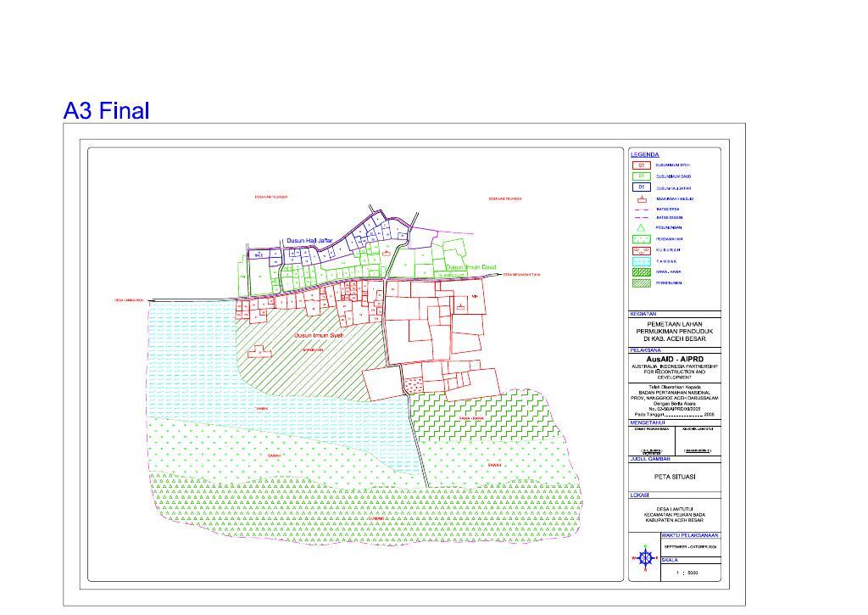Click the 'PEGUNUNGAN' legend label
The height and width of the screenshot is (615, 868).
[x=669, y=227]
